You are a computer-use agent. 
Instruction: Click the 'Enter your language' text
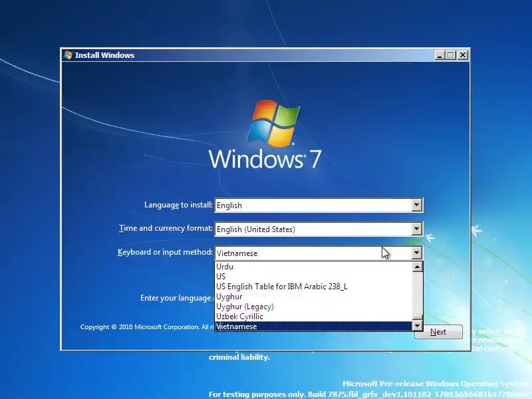point(177,298)
